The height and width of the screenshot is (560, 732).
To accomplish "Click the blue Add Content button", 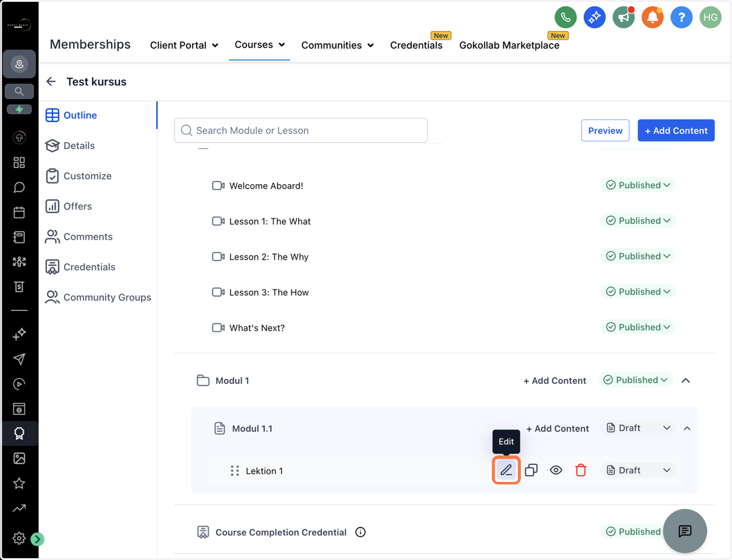I will [676, 131].
